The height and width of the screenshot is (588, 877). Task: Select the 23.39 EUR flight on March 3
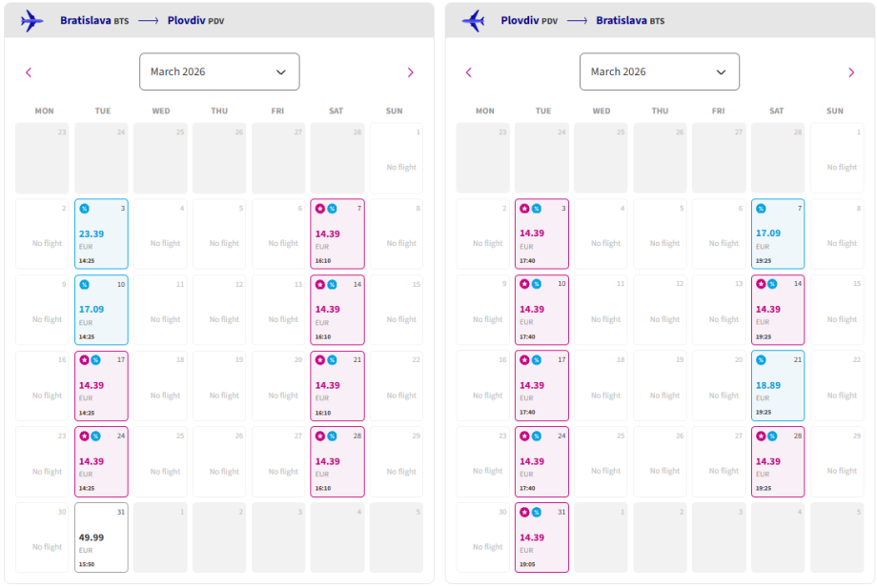point(101,234)
